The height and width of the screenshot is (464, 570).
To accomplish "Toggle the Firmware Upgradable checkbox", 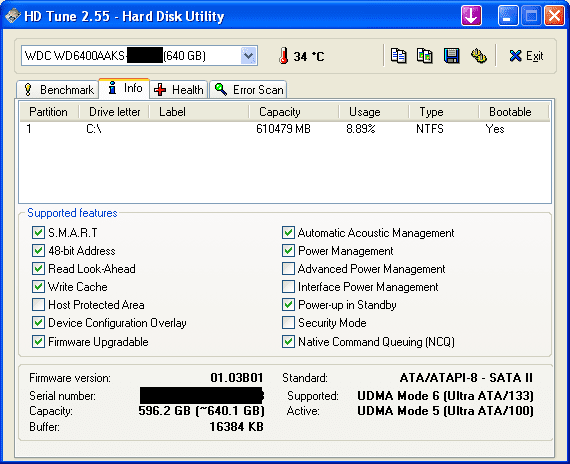I will (x=38, y=342).
